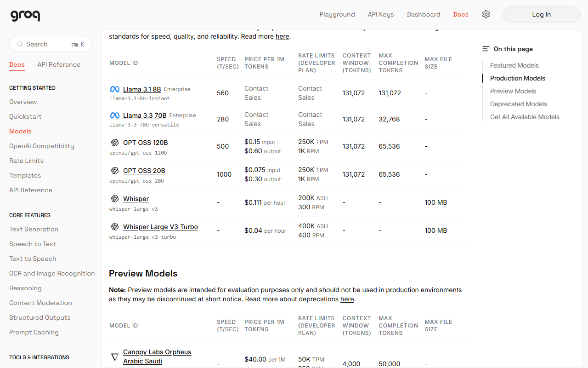The height and width of the screenshot is (368, 588).
Task: Open Speech to Text sidebar page
Action: pos(33,244)
